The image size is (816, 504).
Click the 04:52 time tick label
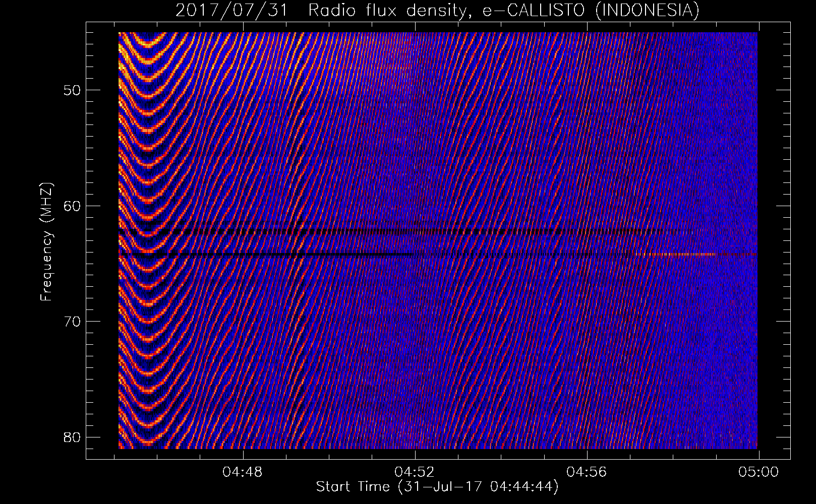tap(415, 472)
